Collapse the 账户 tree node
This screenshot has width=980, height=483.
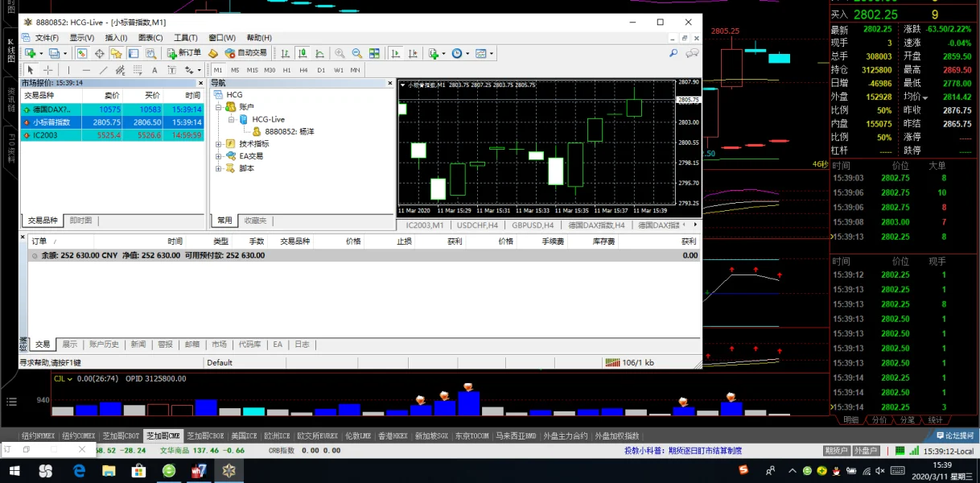219,107
